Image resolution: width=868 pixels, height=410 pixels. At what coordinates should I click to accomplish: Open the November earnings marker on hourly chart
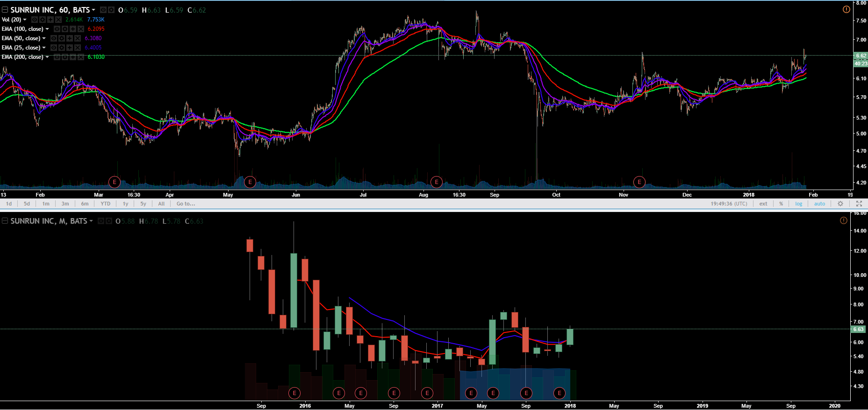(x=639, y=182)
